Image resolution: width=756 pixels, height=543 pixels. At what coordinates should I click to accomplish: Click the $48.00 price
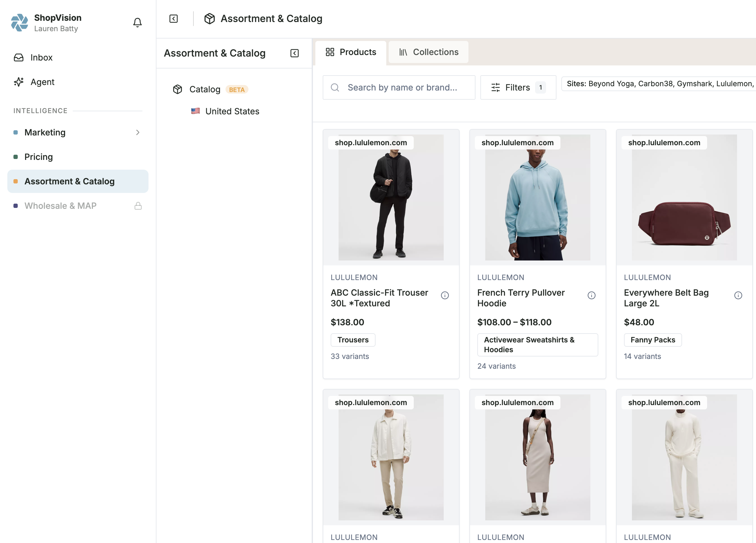tap(639, 322)
